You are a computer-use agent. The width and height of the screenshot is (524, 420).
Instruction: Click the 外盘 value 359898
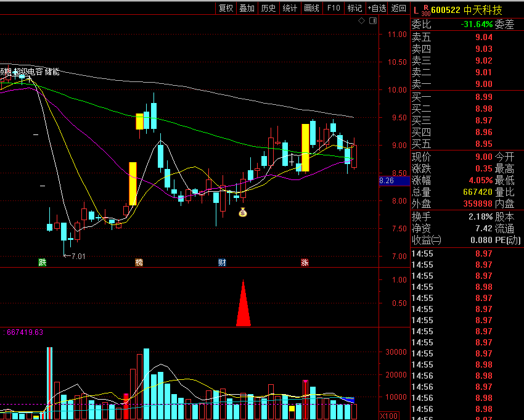tap(478, 204)
